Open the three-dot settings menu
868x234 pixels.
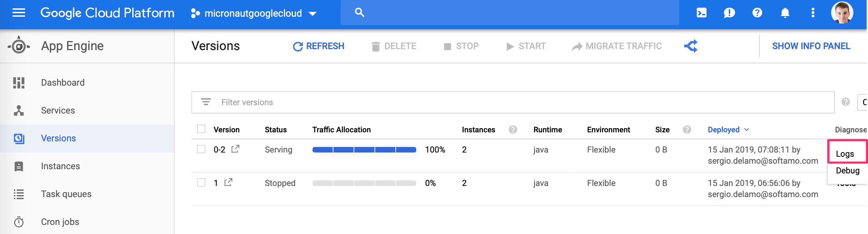tap(813, 13)
